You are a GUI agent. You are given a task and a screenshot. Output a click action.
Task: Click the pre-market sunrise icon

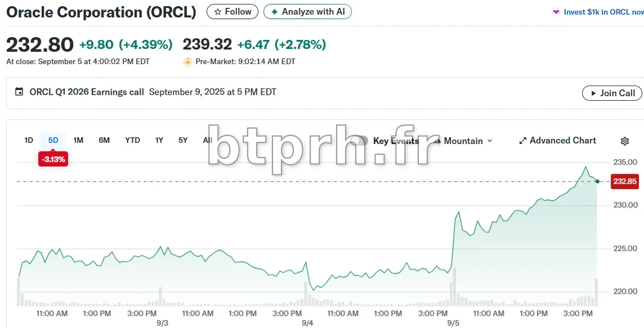coord(188,61)
